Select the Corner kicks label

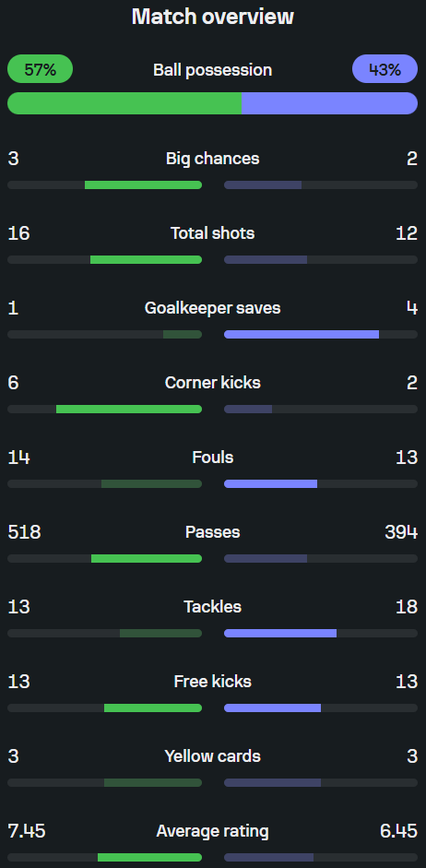tap(212, 383)
